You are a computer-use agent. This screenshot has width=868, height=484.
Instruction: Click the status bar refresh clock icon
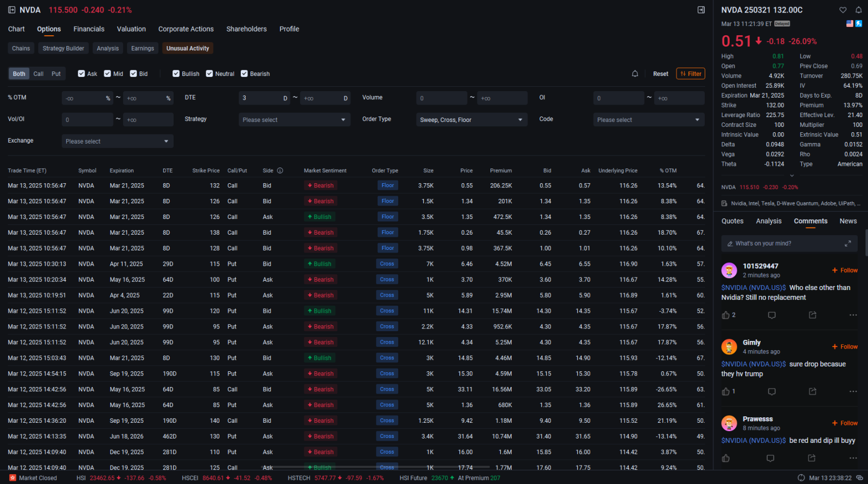pos(801,478)
